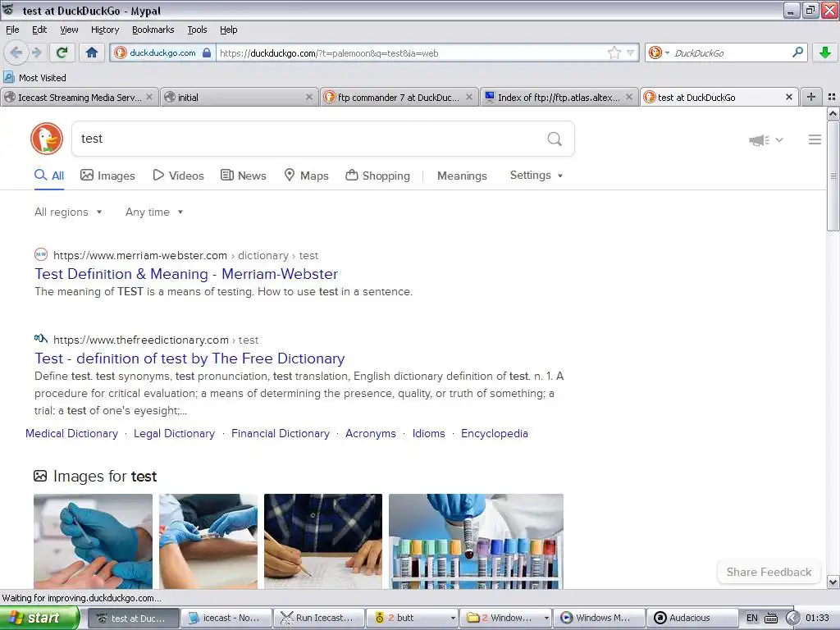Screen dimensions: 840x630
Task: Open Audacious from the taskbar
Action: (x=691, y=618)
